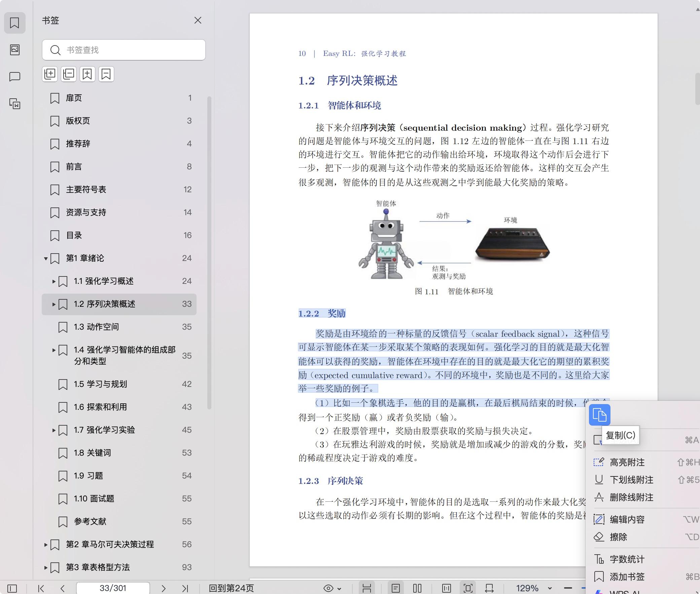Click the zoom out minus button

point(568,588)
